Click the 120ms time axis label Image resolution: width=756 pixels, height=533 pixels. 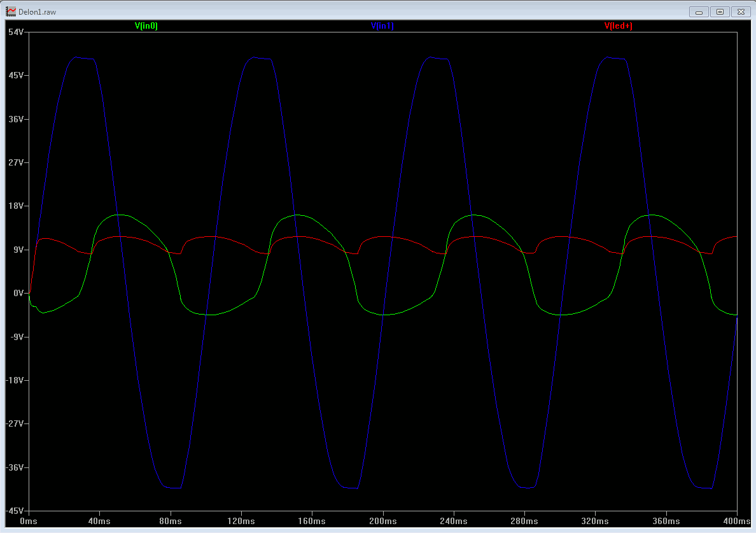pos(241,521)
